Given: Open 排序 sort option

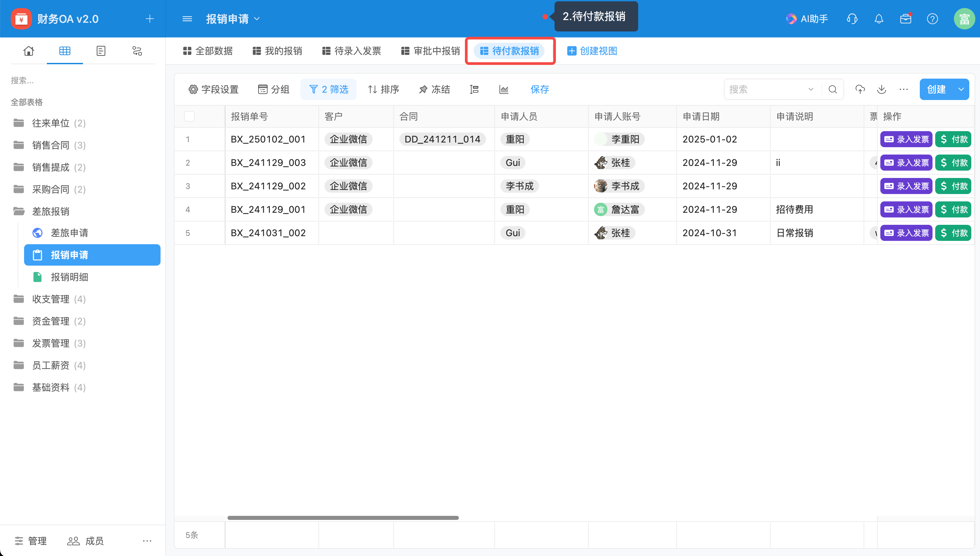Looking at the screenshot, I should [x=383, y=89].
